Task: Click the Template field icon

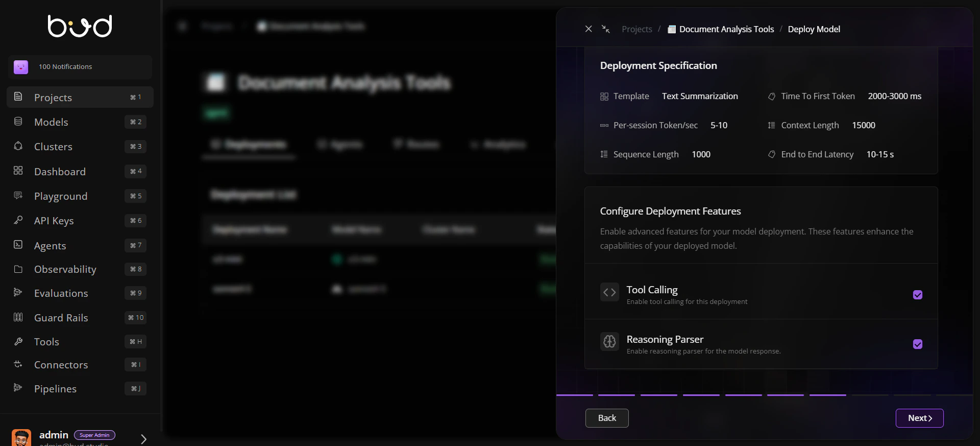Action: point(604,97)
